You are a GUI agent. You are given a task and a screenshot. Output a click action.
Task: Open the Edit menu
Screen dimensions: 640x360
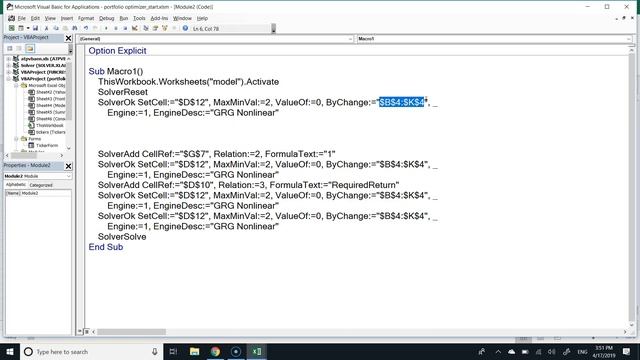pos(35,18)
